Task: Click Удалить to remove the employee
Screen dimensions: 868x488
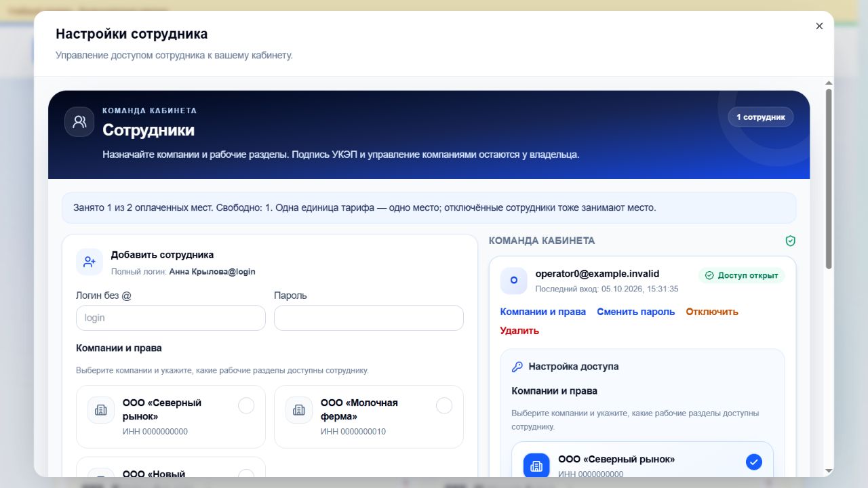Action: tap(519, 331)
